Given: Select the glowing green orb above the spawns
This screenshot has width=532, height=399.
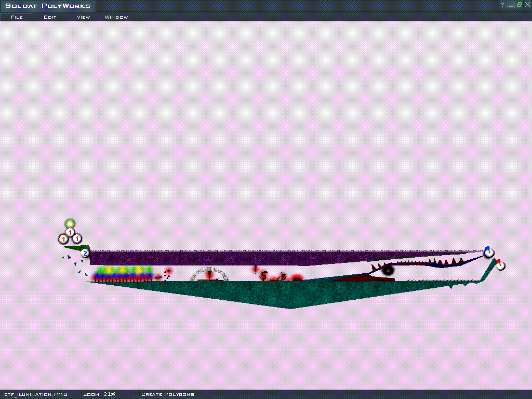Looking at the screenshot, I should coord(70,223).
